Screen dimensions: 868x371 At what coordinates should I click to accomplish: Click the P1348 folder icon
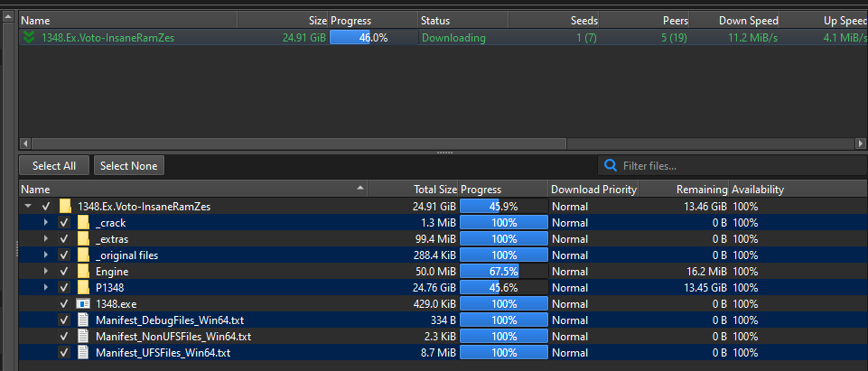83,287
